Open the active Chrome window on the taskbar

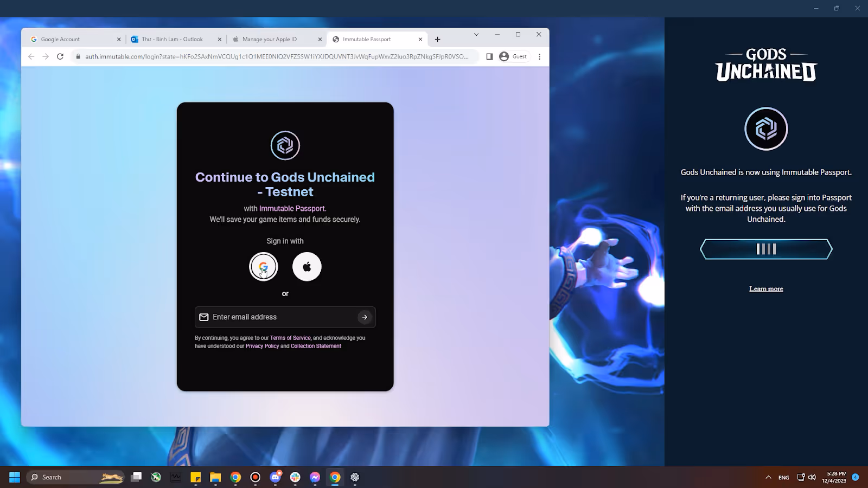pos(335,477)
